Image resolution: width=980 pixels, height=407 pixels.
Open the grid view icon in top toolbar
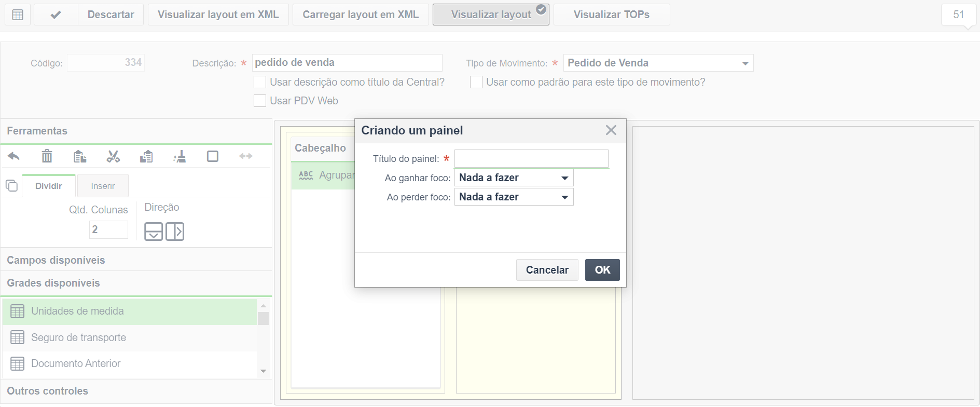(18, 15)
